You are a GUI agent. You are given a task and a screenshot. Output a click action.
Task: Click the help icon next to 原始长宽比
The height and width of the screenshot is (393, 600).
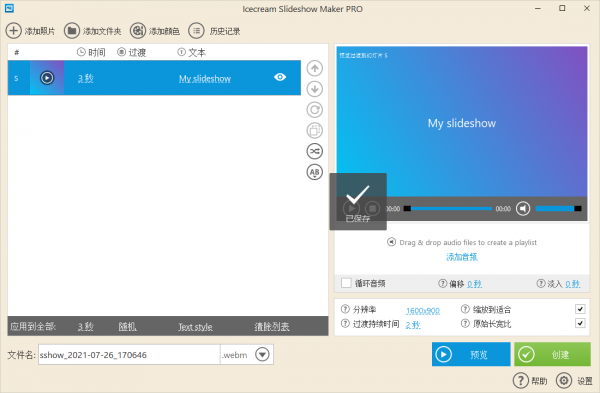pos(465,324)
